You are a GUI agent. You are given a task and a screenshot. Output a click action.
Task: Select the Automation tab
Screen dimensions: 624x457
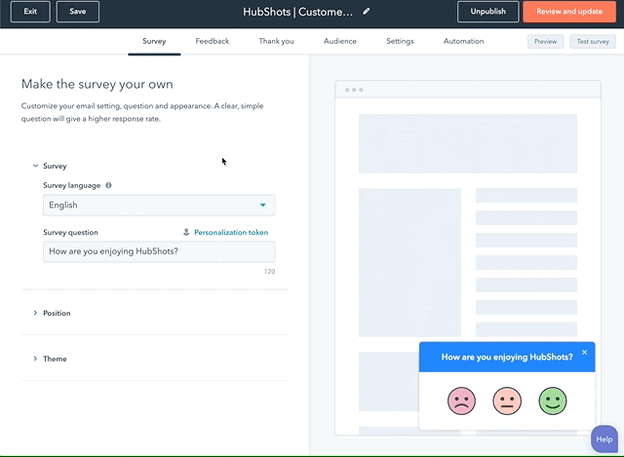(464, 41)
